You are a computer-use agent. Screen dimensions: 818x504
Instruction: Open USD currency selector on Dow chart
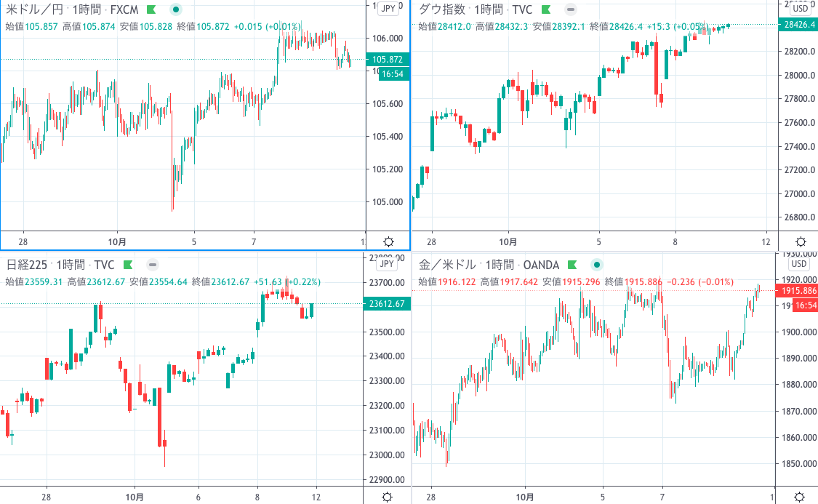coord(800,8)
